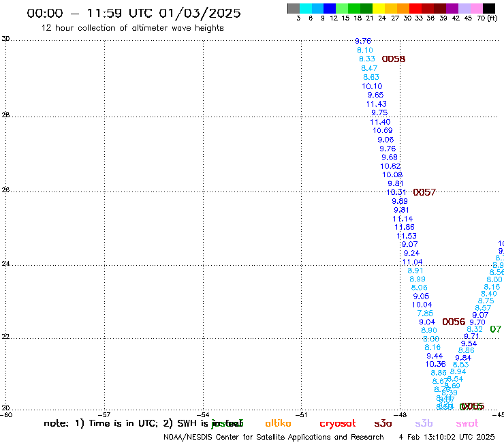Click the 11.04 wave height

pos(412,262)
